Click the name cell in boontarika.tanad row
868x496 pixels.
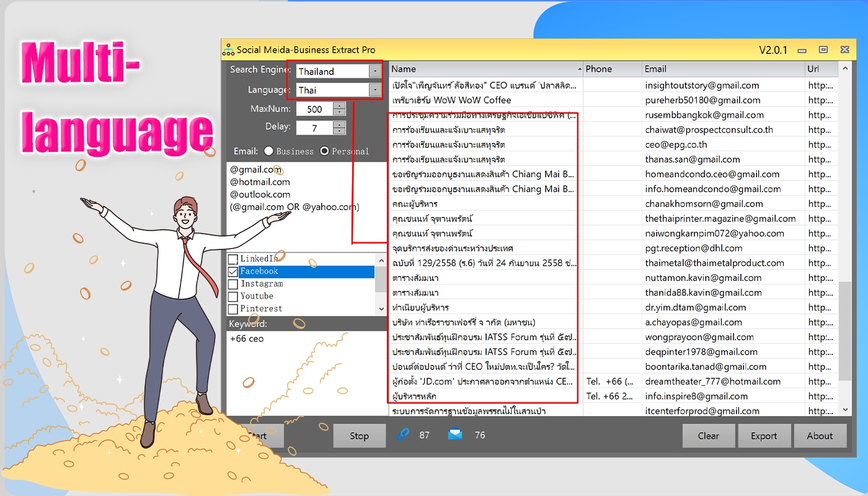[486, 367]
